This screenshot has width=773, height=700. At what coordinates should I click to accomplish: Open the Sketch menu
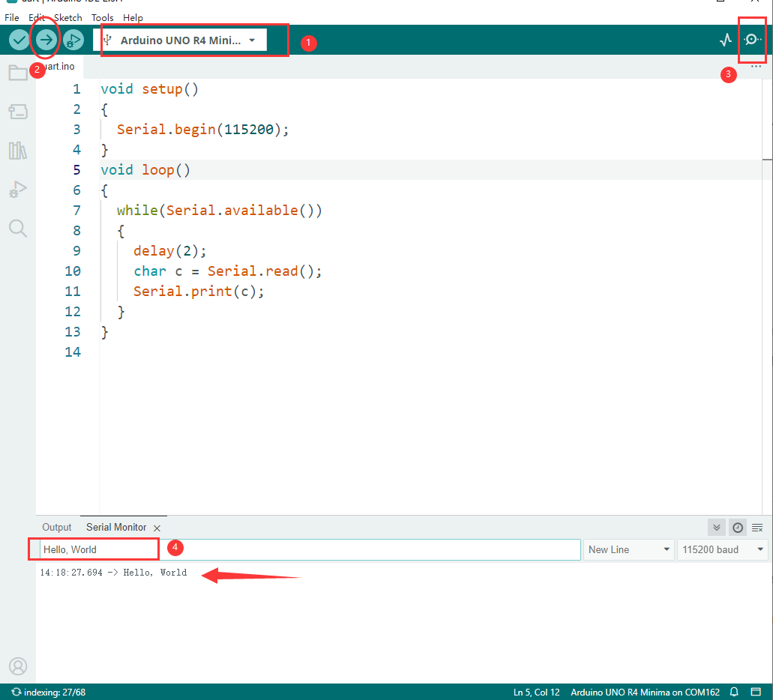pos(68,18)
